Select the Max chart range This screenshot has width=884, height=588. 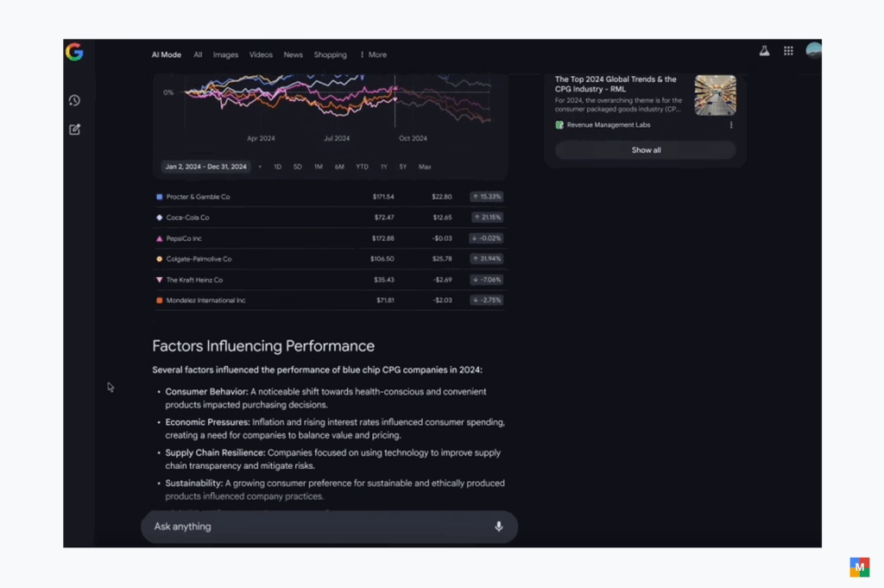click(x=425, y=167)
